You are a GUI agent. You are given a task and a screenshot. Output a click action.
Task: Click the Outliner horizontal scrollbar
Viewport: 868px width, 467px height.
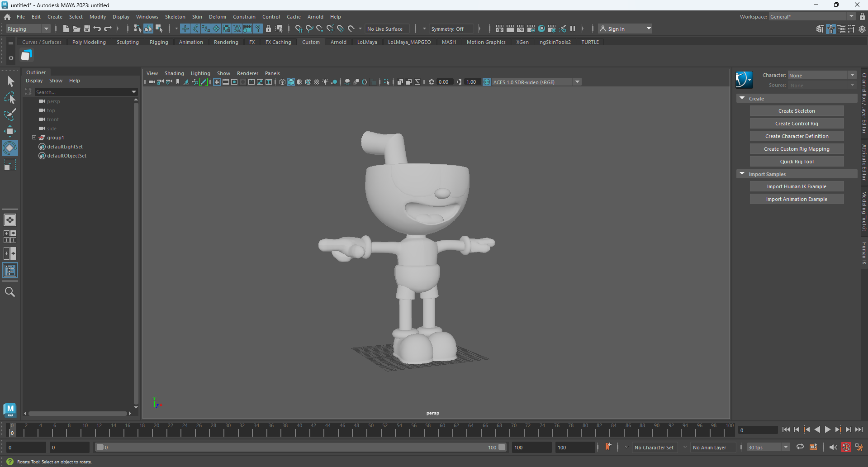tap(77, 413)
